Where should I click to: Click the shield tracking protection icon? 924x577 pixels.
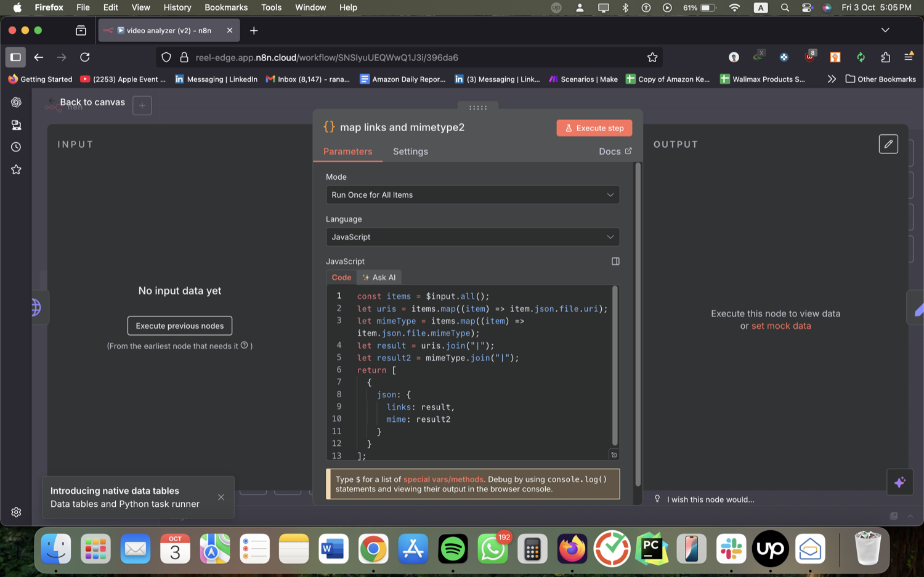click(166, 57)
